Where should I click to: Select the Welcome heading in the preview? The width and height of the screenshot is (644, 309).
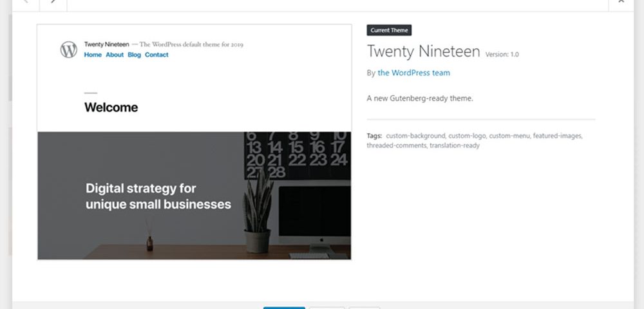click(x=111, y=108)
